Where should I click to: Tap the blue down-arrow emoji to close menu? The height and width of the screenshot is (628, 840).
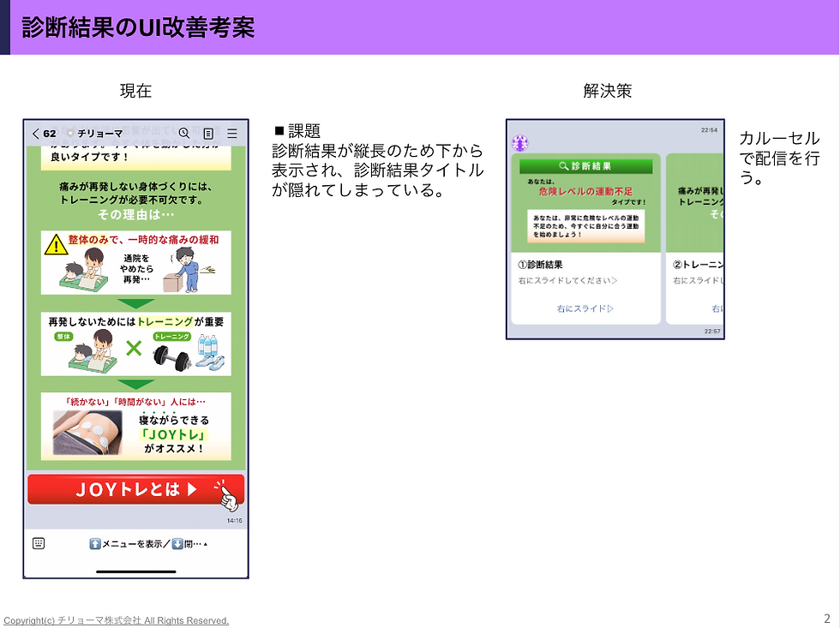(x=177, y=543)
